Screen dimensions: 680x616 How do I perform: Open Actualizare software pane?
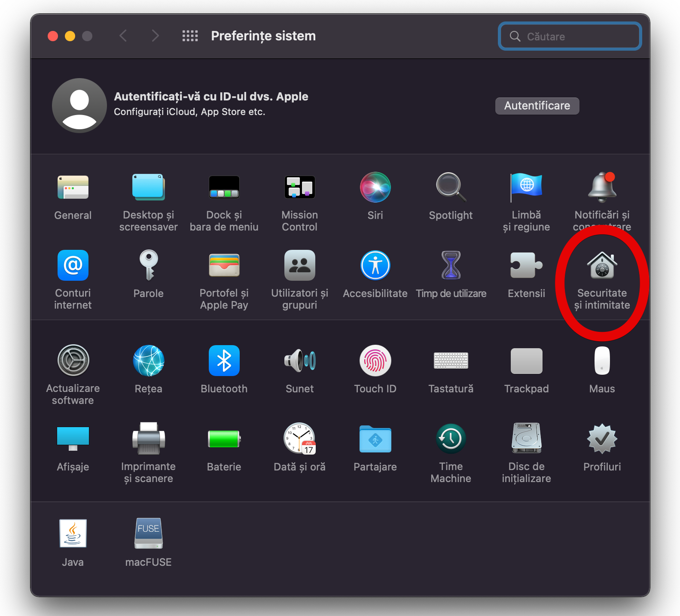[x=73, y=361]
